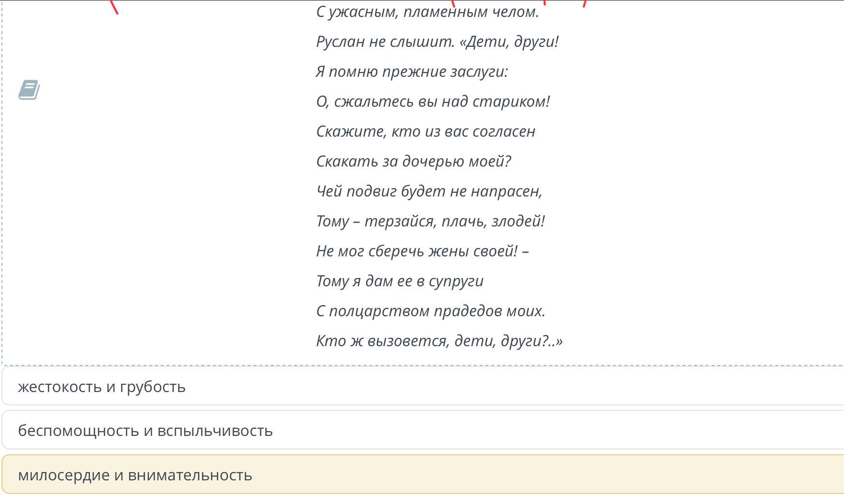
Task: Click the last line 'Кто ж вызовется, дети, други?'
Action: (439, 341)
